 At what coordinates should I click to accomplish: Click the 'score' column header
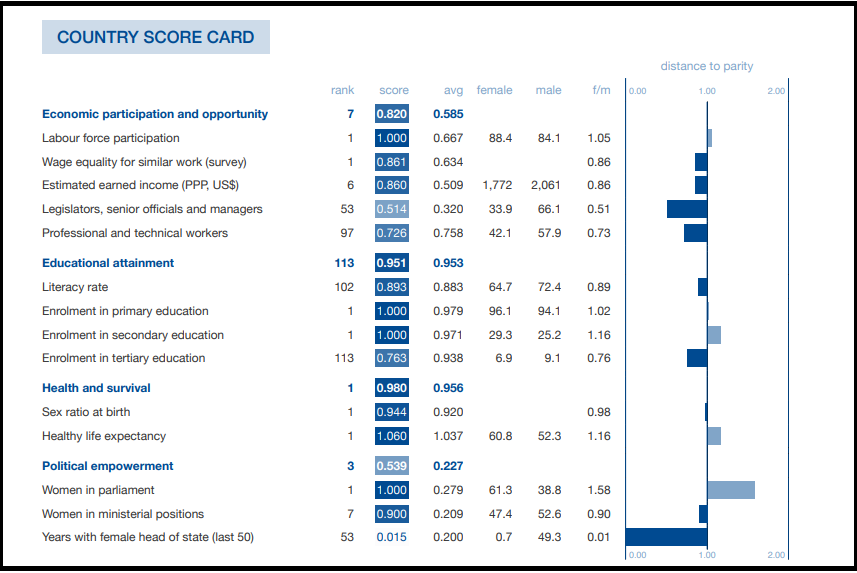(394, 90)
